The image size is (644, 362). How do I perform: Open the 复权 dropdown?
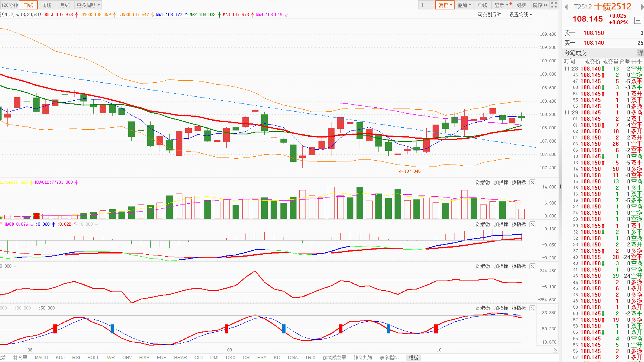pyautogui.click(x=445, y=5)
